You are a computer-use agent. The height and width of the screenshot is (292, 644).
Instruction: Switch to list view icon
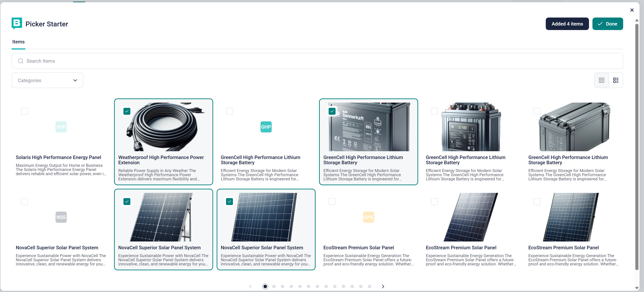click(616, 80)
